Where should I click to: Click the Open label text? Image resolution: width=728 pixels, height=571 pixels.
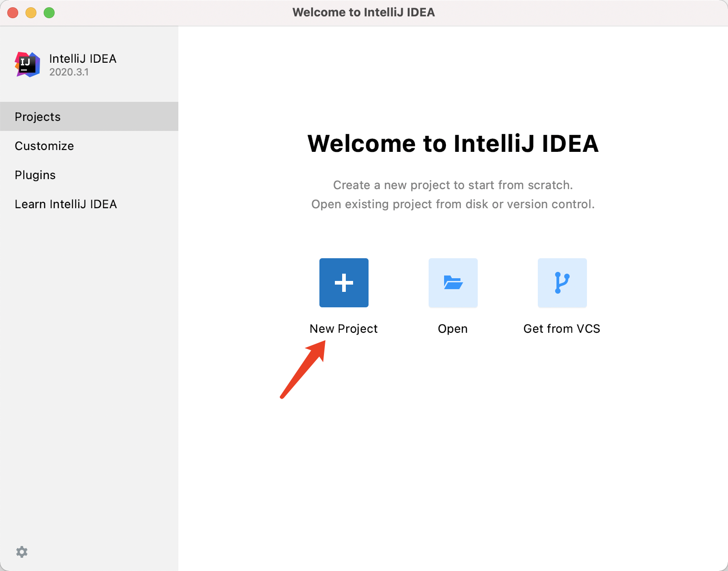pyautogui.click(x=453, y=329)
